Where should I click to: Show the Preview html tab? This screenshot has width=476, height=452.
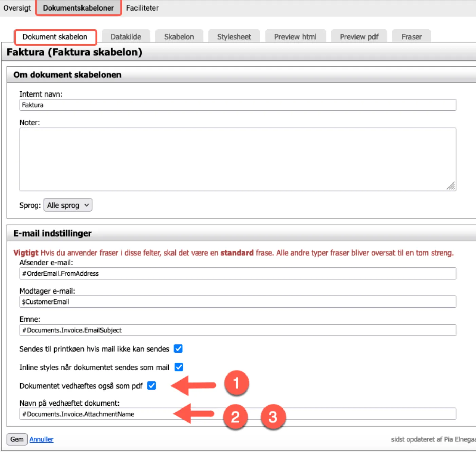pos(295,37)
